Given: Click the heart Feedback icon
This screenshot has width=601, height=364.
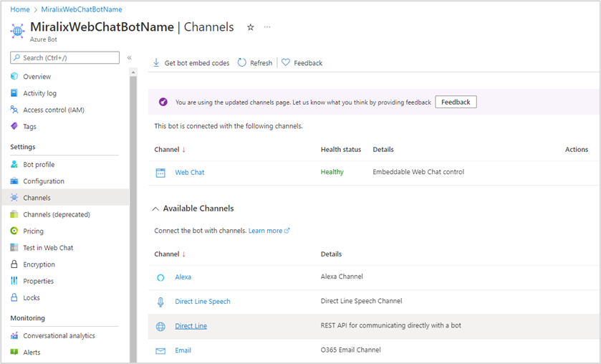Looking at the screenshot, I should click(x=286, y=62).
